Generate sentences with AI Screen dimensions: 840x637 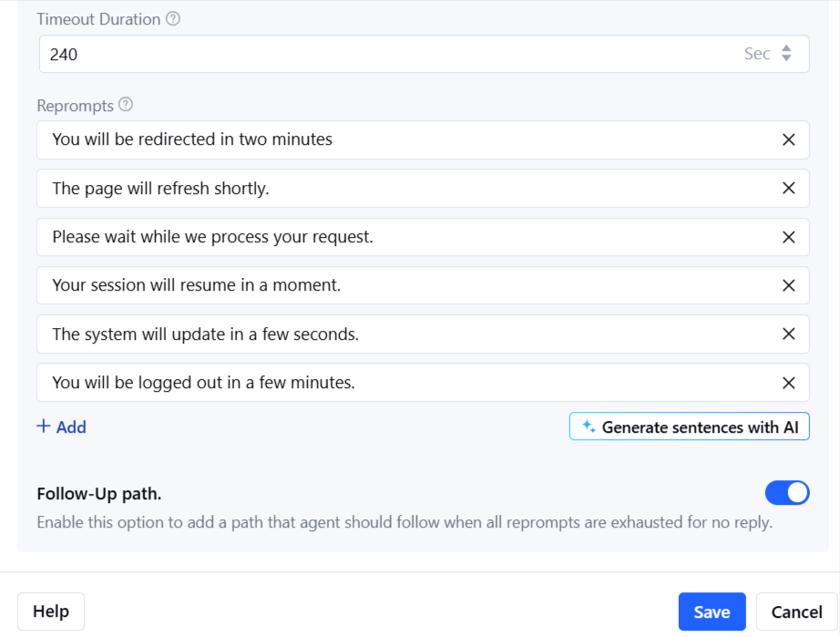[x=689, y=426]
